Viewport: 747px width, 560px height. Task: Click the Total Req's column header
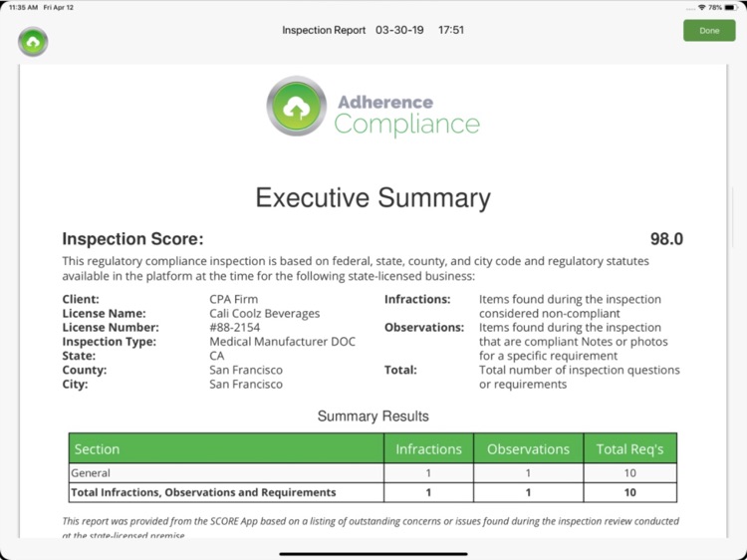coord(629,448)
